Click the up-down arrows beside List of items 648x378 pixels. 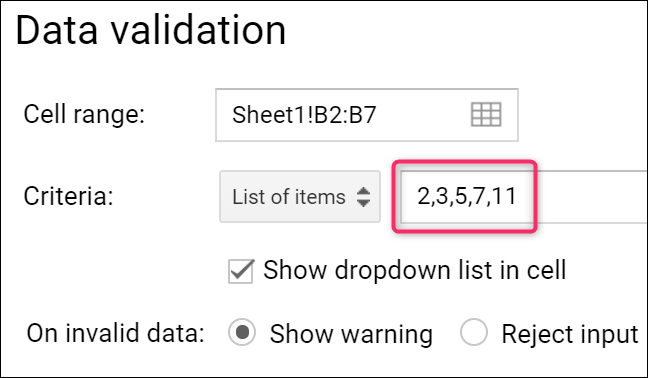point(363,197)
